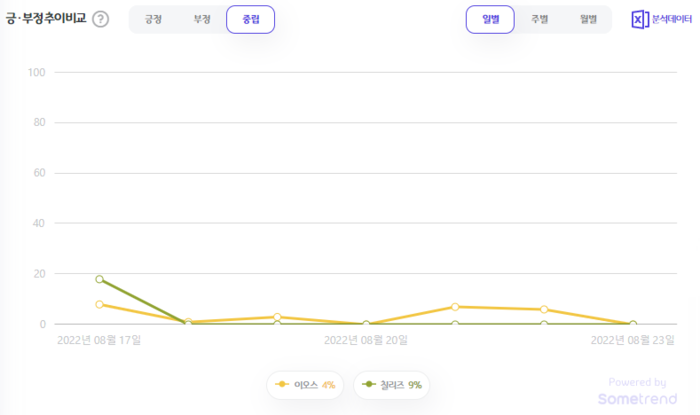Click the yellow 이오스 legend marker
This screenshot has width=700, height=415.
(282, 384)
